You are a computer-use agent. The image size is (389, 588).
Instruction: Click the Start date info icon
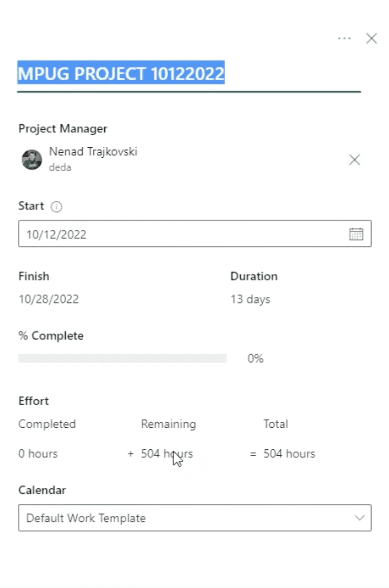(x=56, y=207)
